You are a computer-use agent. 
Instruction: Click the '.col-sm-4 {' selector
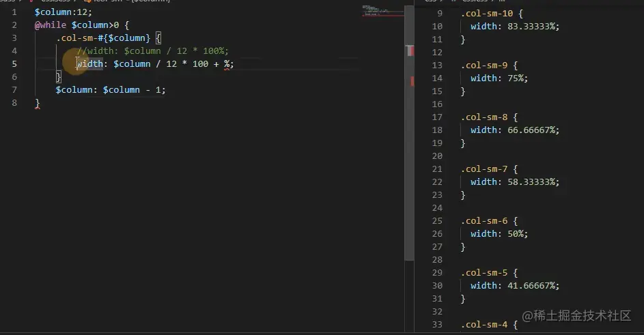489,325
